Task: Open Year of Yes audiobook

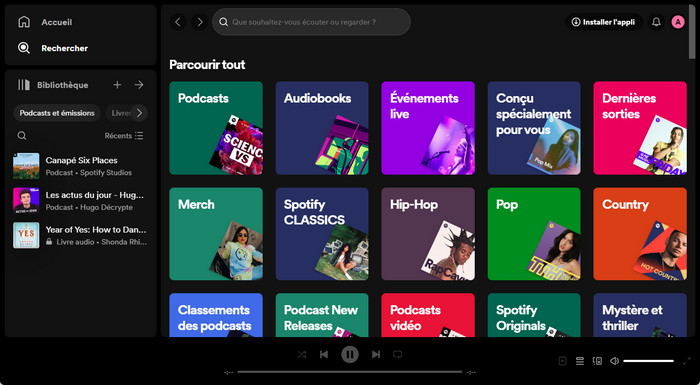Action: tap(80, 235)
